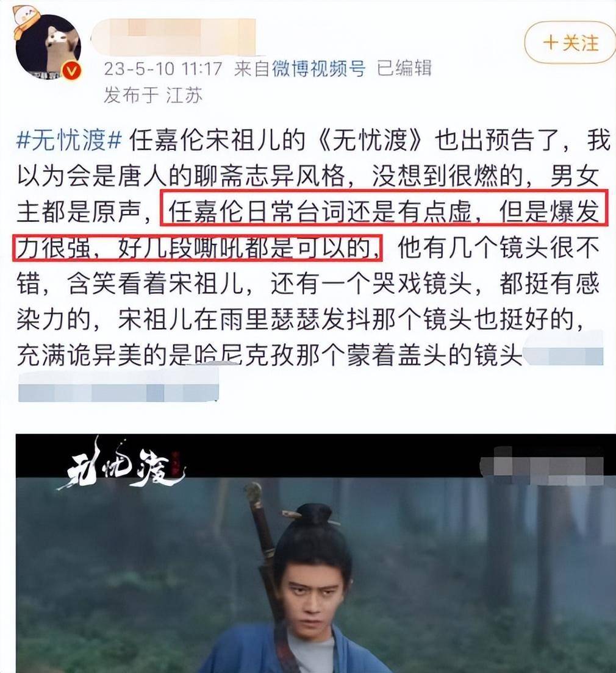Open the #无忧渡# hashtag link
The image size is (616, 673).
(x=69, y=140)
